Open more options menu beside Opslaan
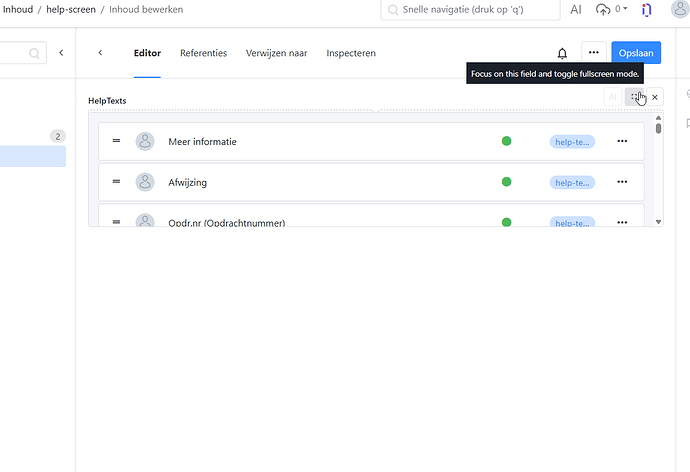Image resolution: width=690 pixels, height=472 pixels. 594,53
